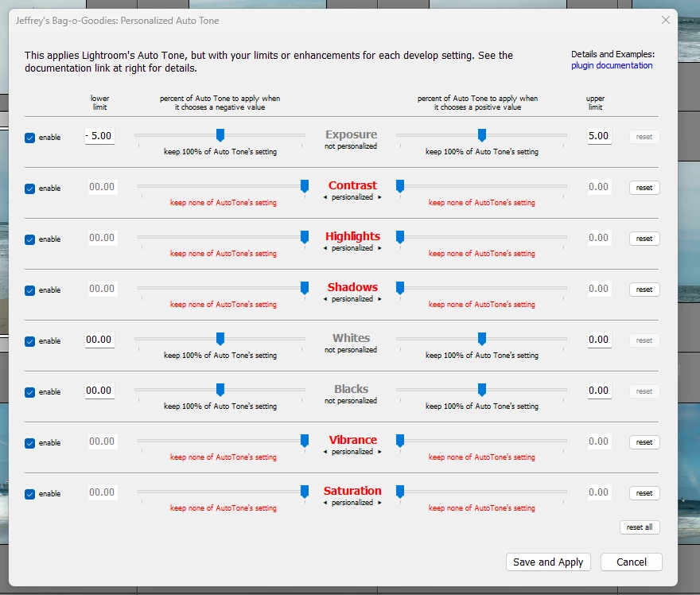Click Highlights negative-value slider handle
The height and width of the screenshot is (595, 700).
[305, 237]
